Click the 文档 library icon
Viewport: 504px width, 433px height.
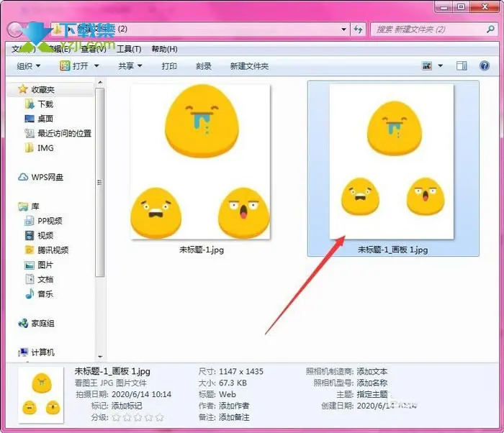pyautogui.click(x=30, y=279)
